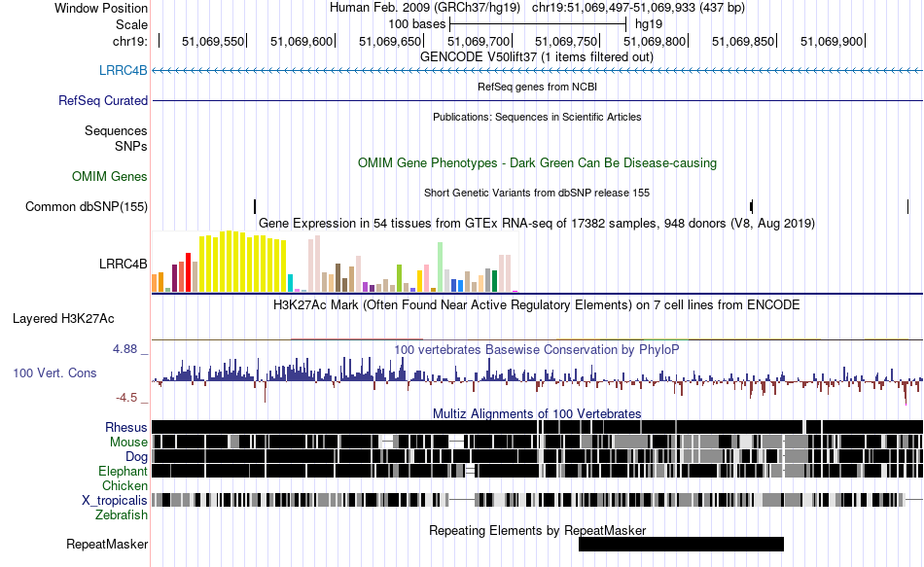Click the black RepeatMasker repeat block
This screenshot has width=924, height=567.
coord(681,544)
